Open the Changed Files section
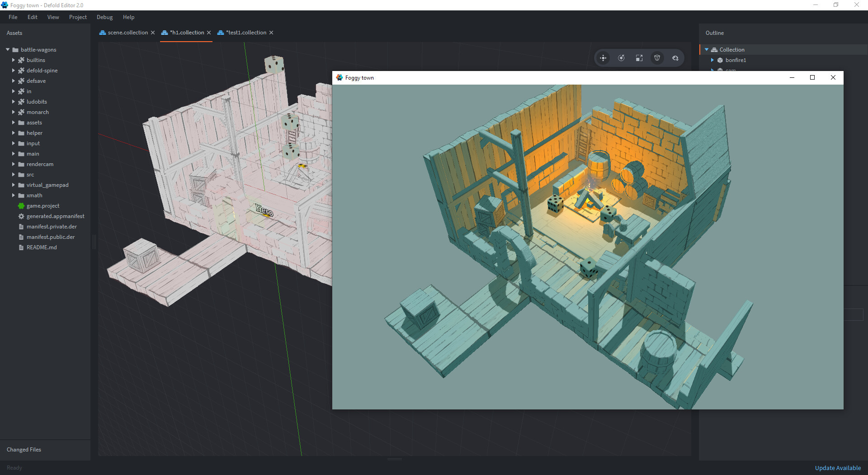This screenshot has height=475, width=868. pyautogui.click(x=24, y=449)
